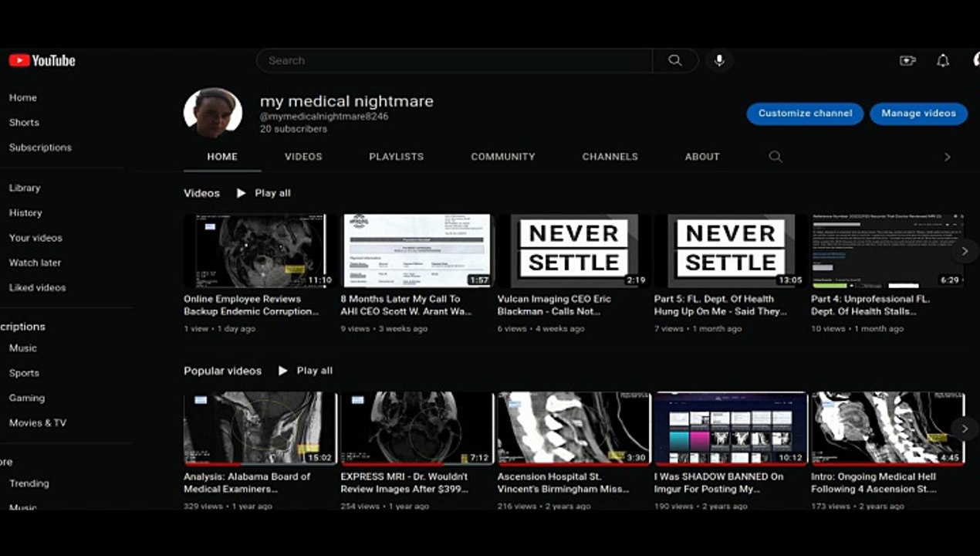Click the '20 subscribers' text
Viewport: 980px width, 556px height.
(x=293, y=129)
